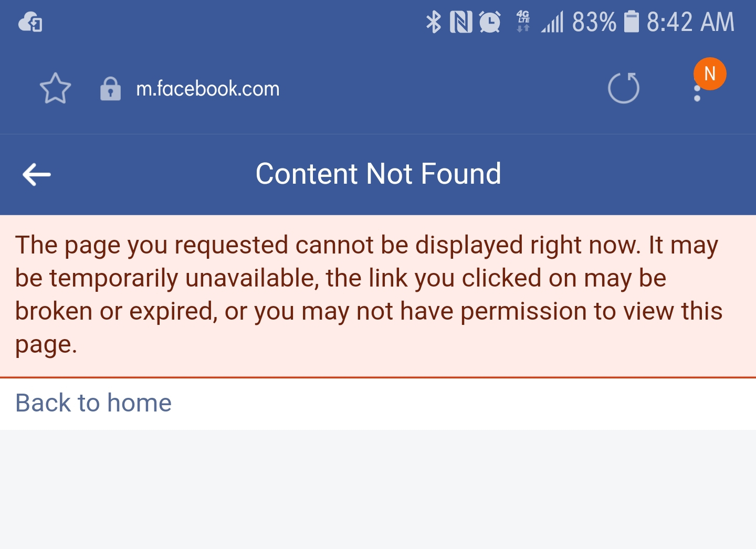Tap the alarm clock status icon
Viewport: 756px width, 549px height.
[490, 22]
